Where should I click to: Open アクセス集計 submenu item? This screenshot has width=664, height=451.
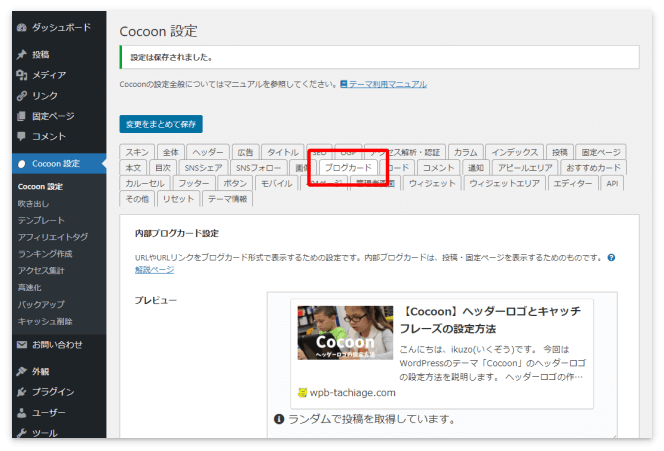click(x=41, y=271)
